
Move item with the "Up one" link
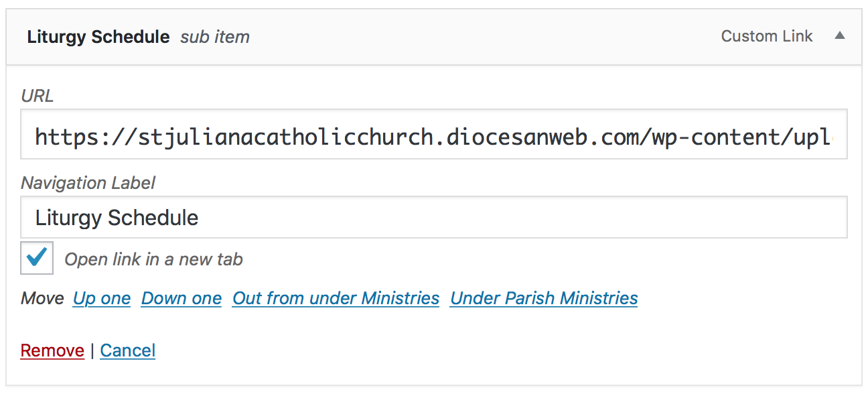[x=102, y=298]
